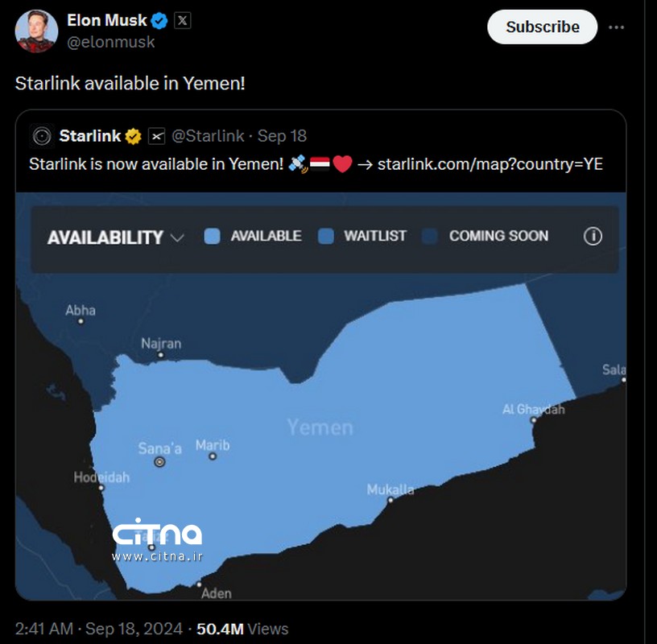Click Elon Musk's profile avatar
The height and width of the screenshot is (644, 657).
(36, 31)
